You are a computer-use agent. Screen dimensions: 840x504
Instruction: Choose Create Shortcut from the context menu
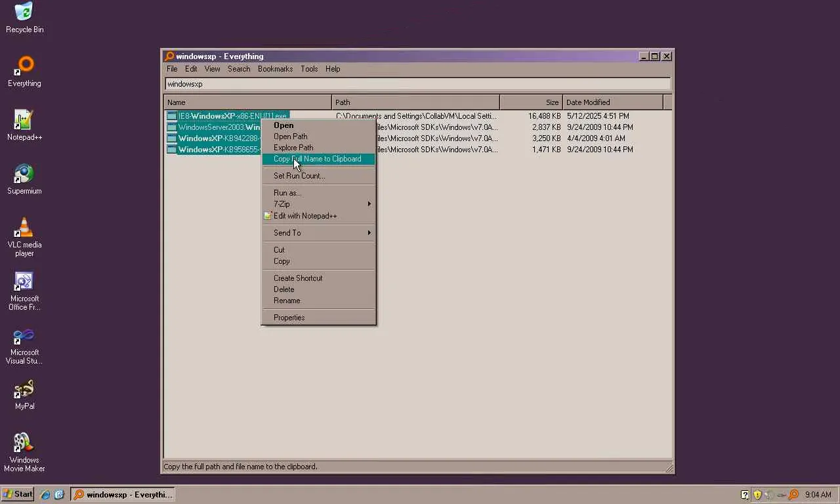tap(318, 278)
